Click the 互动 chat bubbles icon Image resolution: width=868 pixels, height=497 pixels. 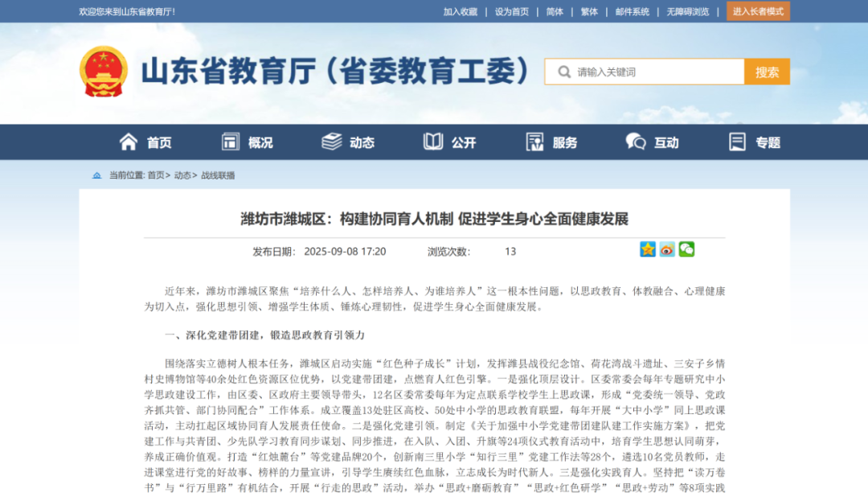pyautogui.click(x=636, y=142)
